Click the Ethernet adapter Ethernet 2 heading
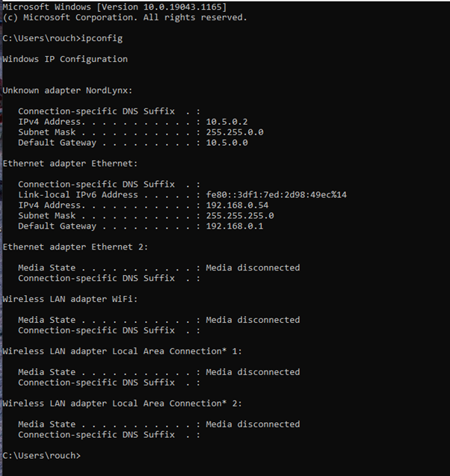This screenshot has width=450, height=476. [x=75, y=247]
